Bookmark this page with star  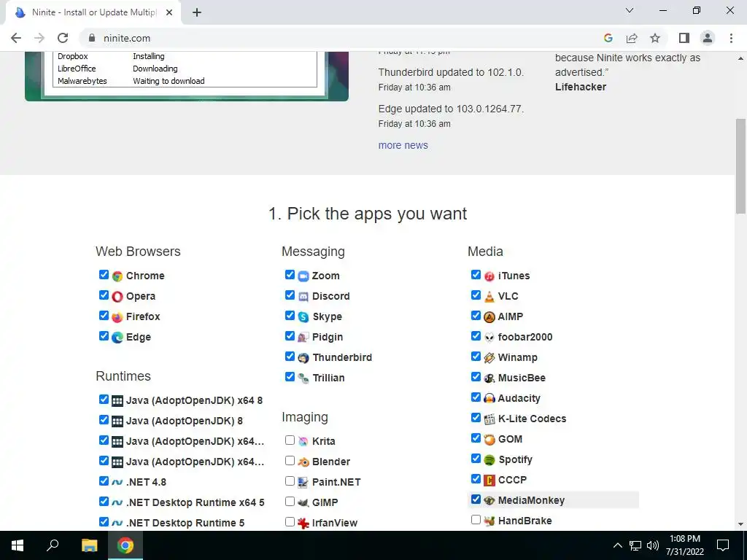click(x=655, y=38)
